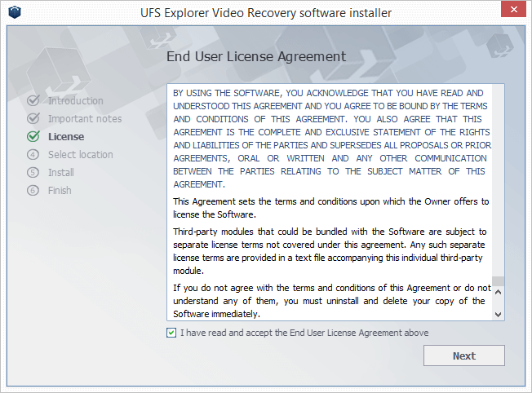Click the green License step checkmark icon
532x393 pixels.
click(x=33, y=136)
